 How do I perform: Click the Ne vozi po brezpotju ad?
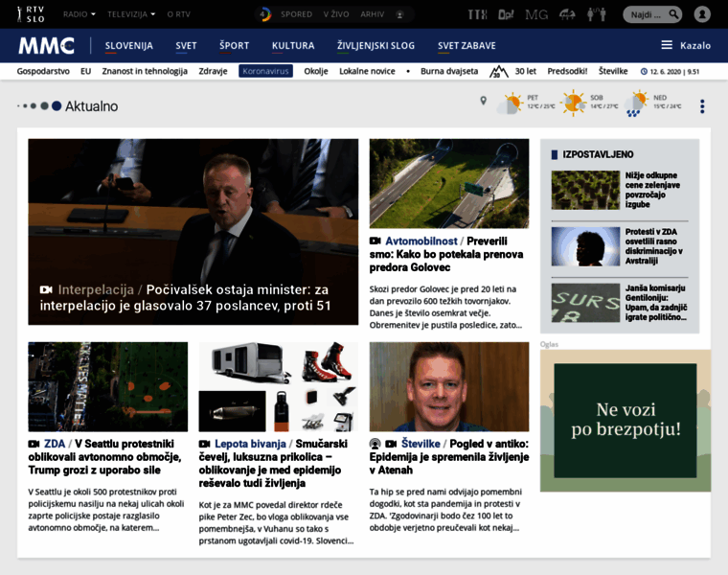626,421
